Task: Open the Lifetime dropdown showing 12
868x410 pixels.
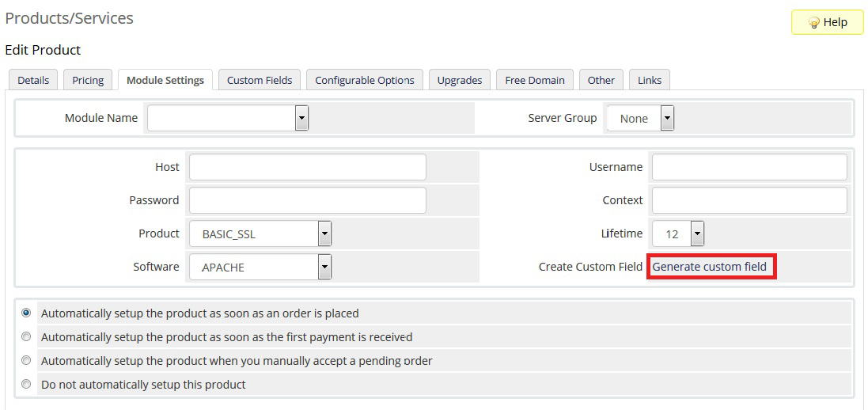Action: coord(677,233)
